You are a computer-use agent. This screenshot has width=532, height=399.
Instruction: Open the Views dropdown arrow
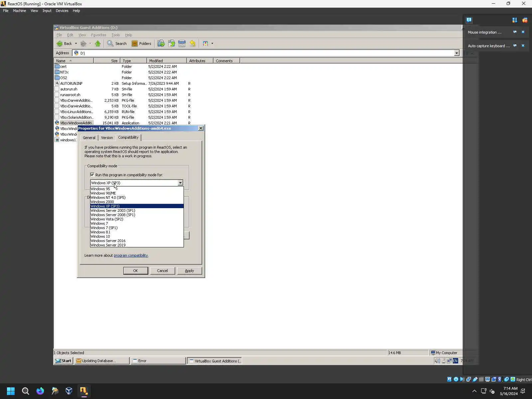coord(212,44)
